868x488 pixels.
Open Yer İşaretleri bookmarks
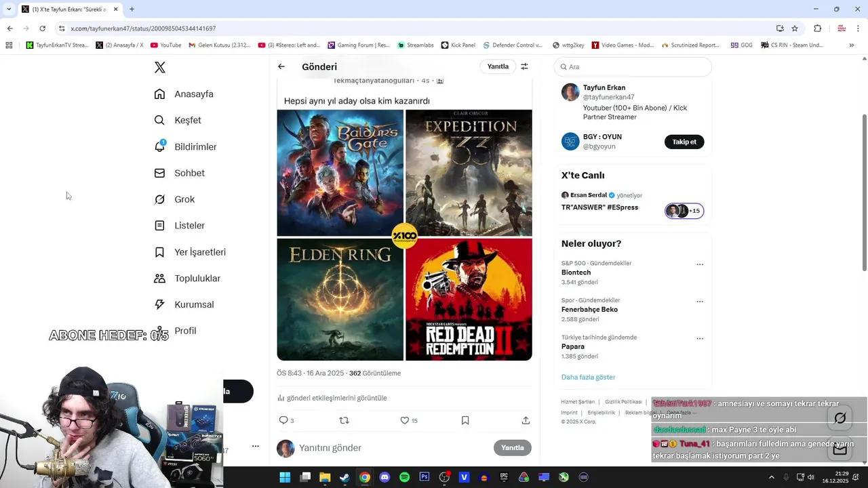coord(190,252)
